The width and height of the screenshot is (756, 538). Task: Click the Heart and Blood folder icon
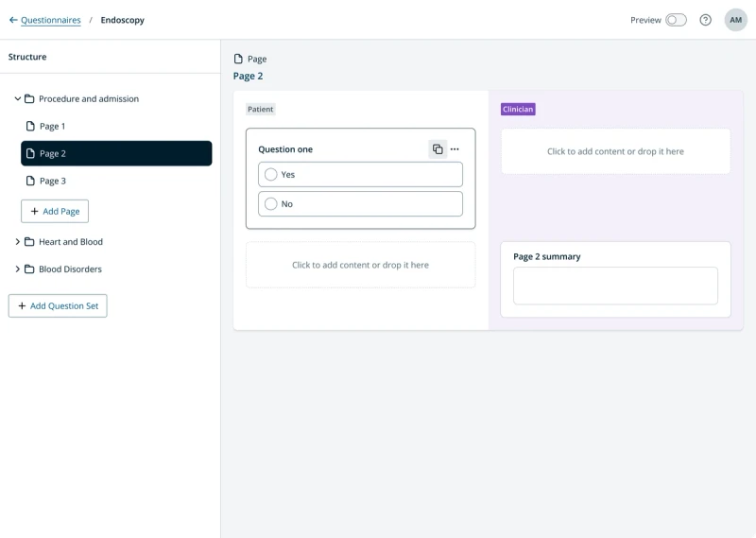tap(29, 242)
